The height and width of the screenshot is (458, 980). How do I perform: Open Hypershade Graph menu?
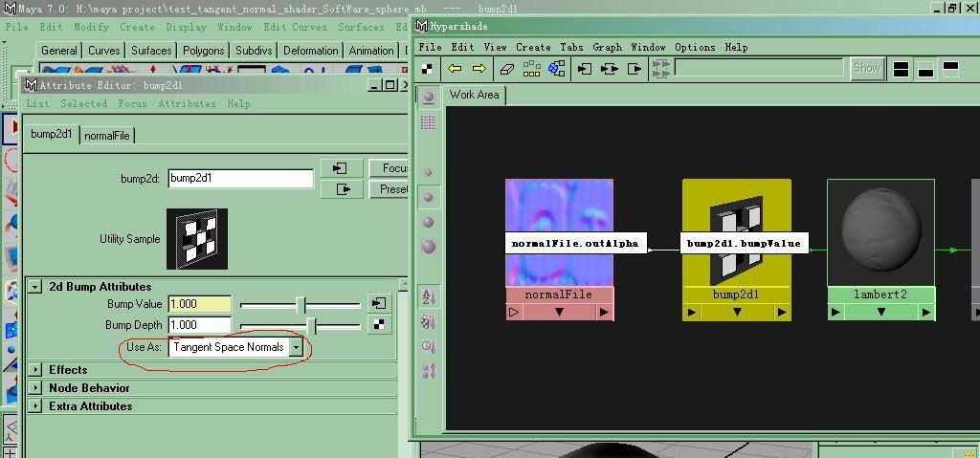pyautogui.click(x=607, y=48)
